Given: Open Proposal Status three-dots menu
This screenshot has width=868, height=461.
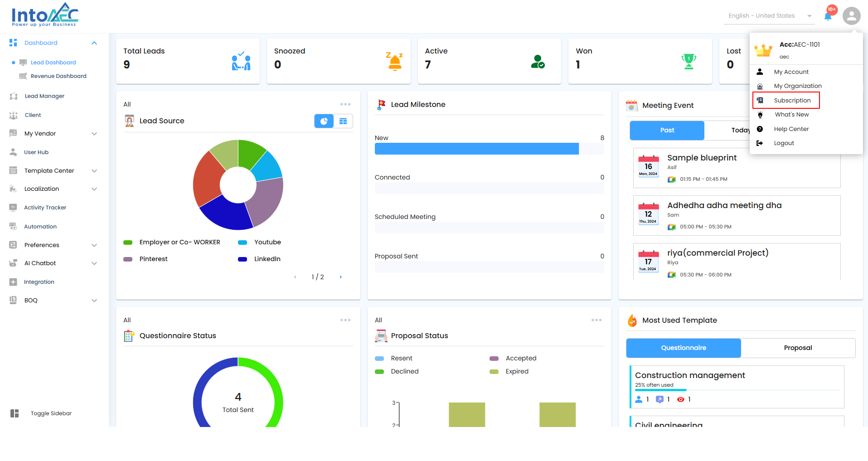Looking at the screenshot, I should [596, 320].
